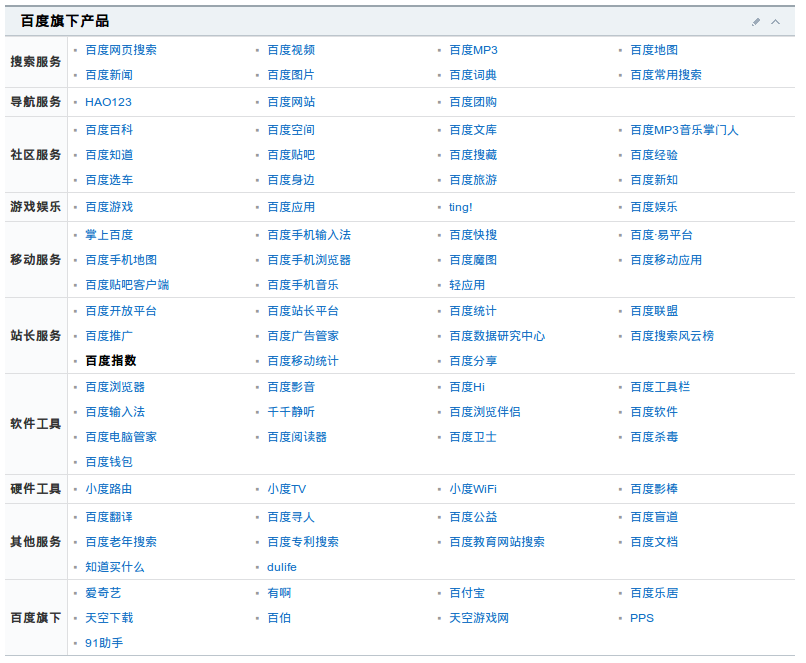Visit 百度贴吧客户端
Image resolution: width=806 pixels, height=663 pixels.
click(127, 285)
